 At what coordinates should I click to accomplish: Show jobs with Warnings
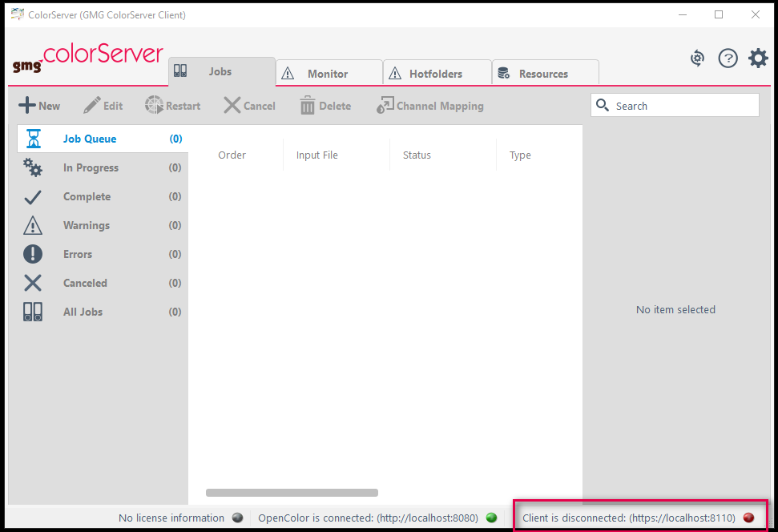tap(103, 225)
